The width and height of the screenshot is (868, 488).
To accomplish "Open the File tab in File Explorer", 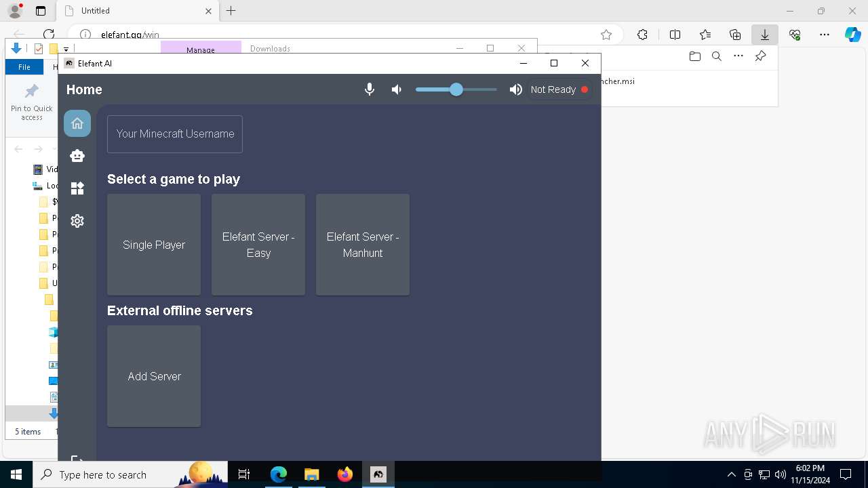I will tap(24, 67).
